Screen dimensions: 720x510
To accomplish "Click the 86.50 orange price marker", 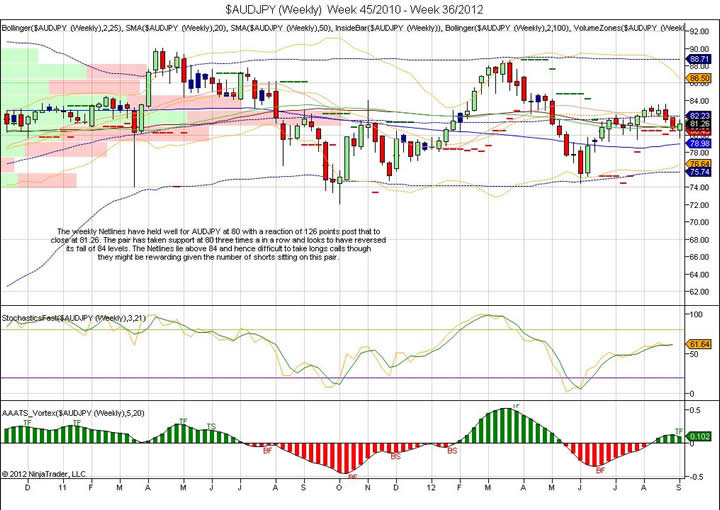I will coord(699,77).
